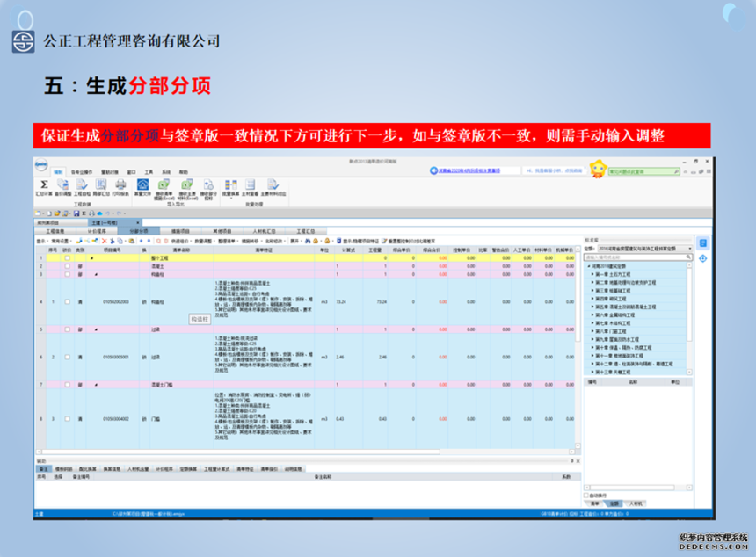Open the 工具 menu
This screenshot has height=557, width=756.
click(x=149, y=172)
